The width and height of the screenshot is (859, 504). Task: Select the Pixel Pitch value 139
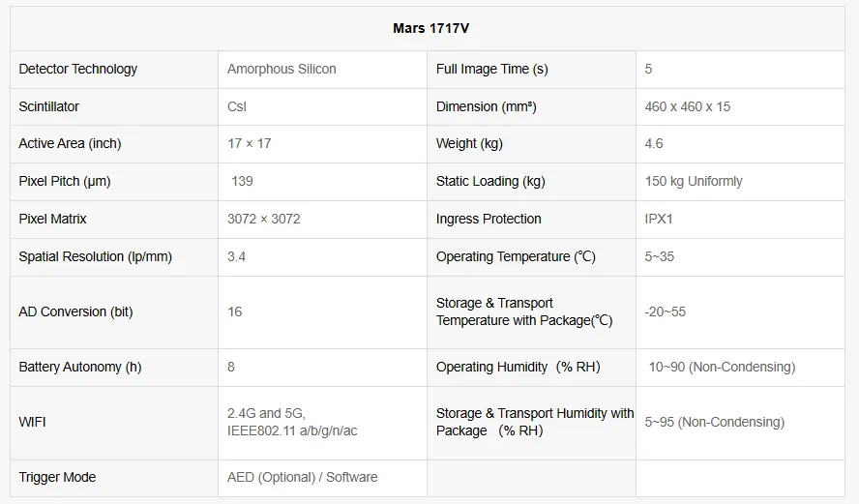click(242, 181)
